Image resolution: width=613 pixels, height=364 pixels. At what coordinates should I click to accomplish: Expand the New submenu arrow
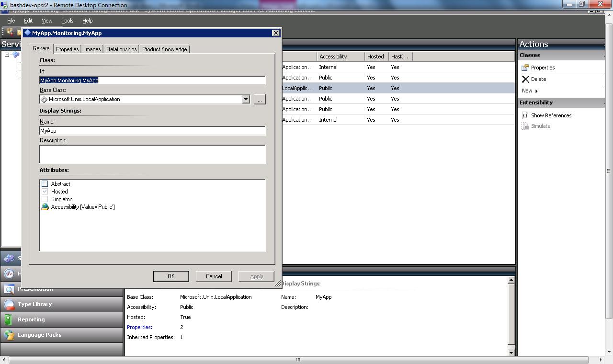tap(536, 91)
